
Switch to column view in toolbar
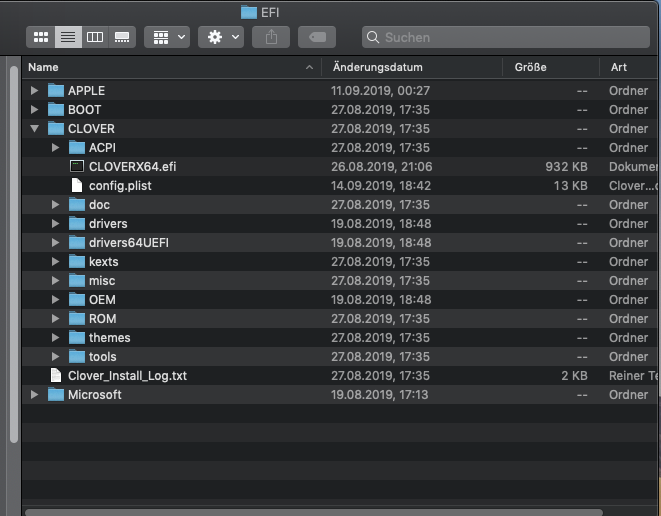tap(95, 37)
